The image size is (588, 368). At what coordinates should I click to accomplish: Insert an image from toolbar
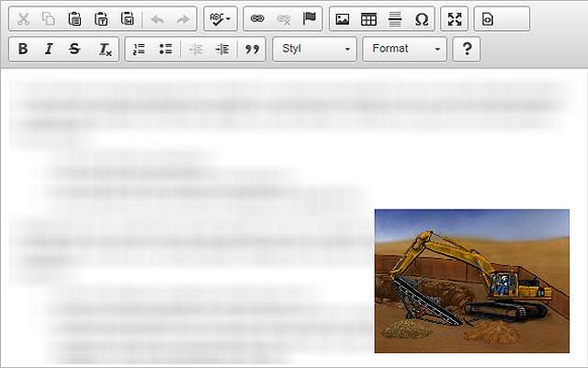point(343,18)
